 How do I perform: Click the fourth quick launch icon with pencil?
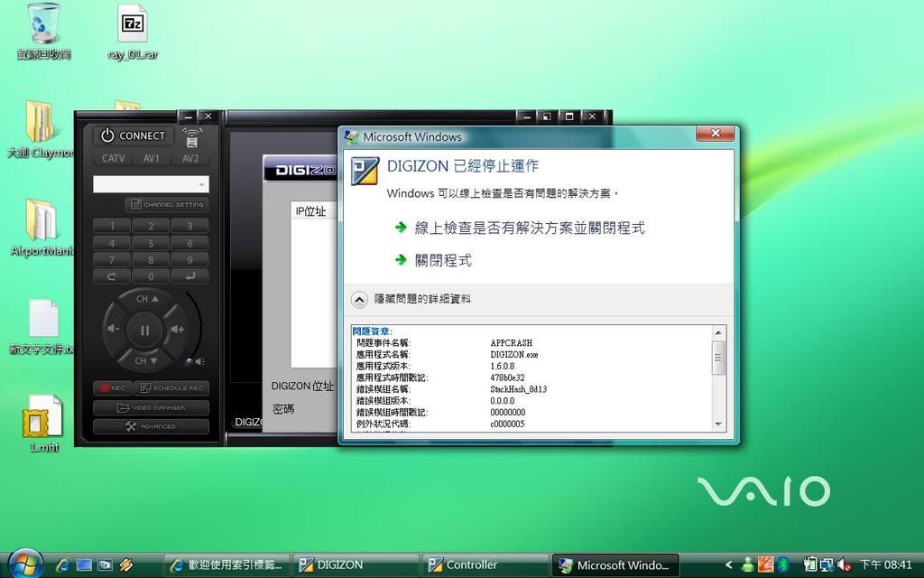tap(125, 565)
